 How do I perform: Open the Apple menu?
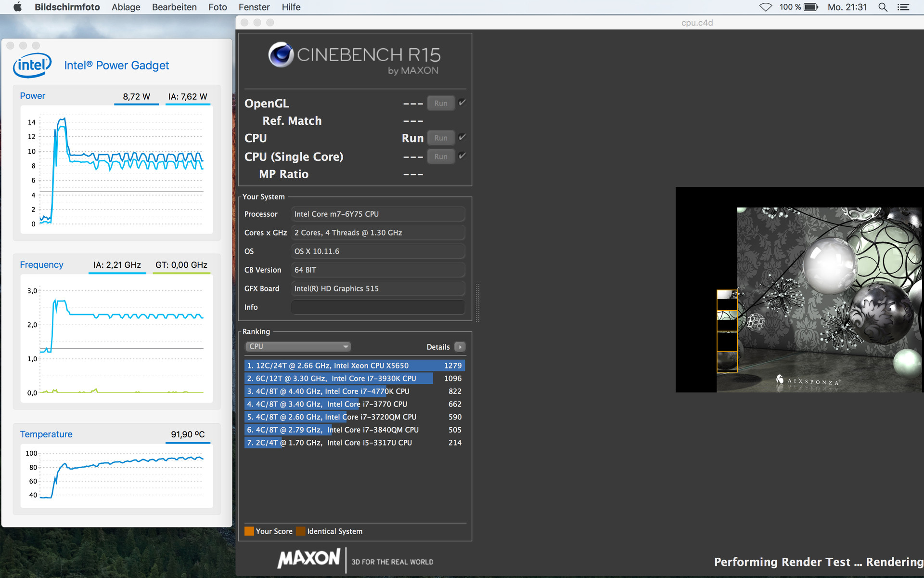[18, 7]
